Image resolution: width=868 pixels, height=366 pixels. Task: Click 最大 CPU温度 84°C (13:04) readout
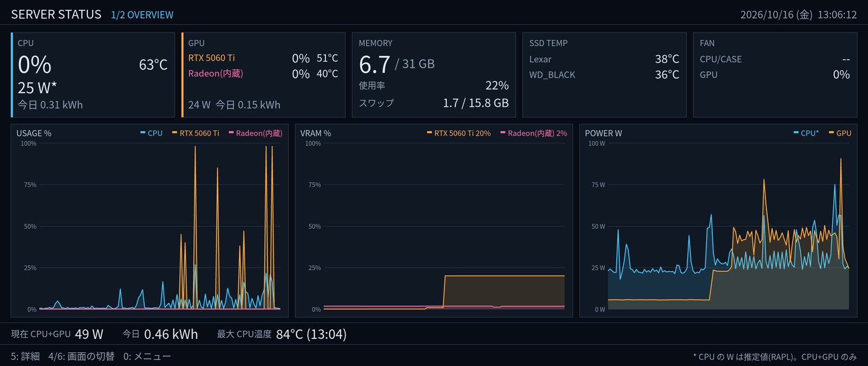pyautogui.click(x=282, y=334)
